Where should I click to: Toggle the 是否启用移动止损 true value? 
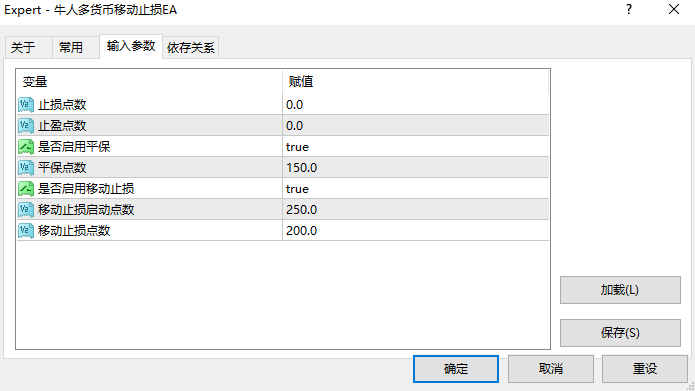[x=415, y=189]
